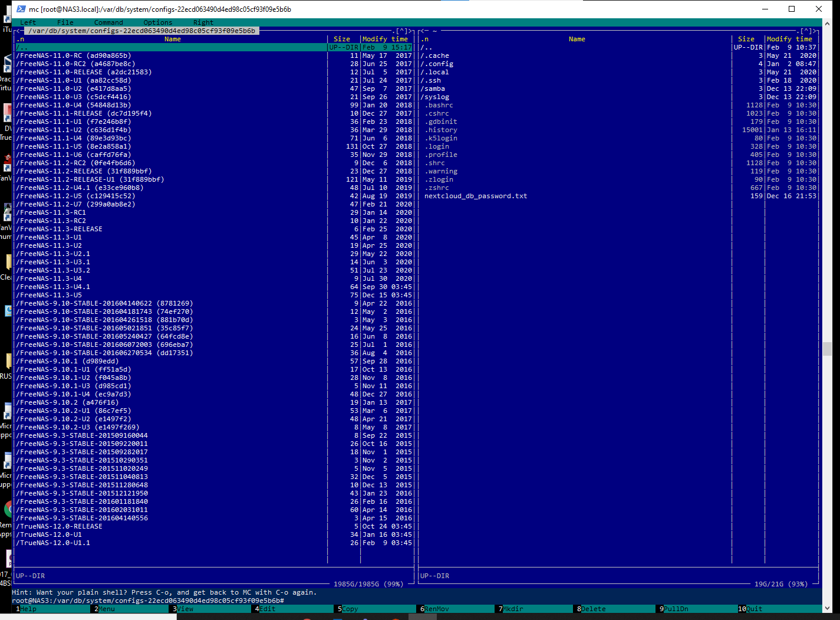
Task: Select the FreeNAS-11.3-RC1 directory
Action: click(214, 212)
